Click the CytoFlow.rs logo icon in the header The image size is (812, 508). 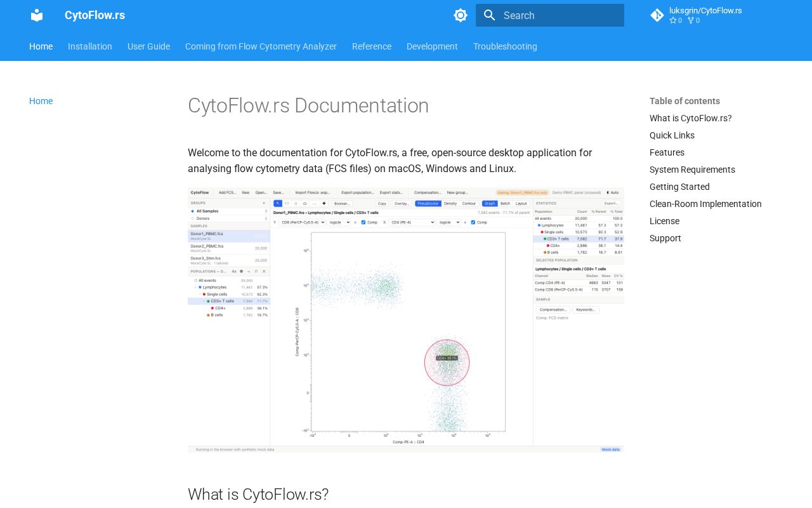(x=37, y=15)
